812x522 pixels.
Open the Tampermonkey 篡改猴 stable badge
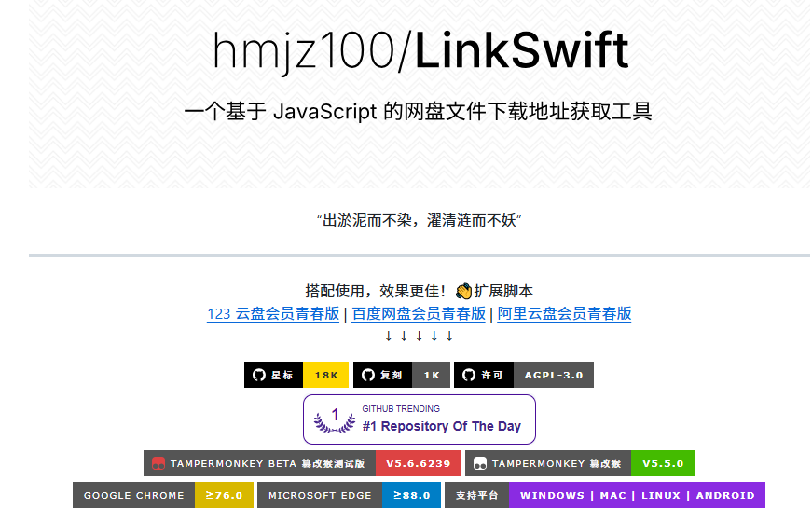[580, 463]
